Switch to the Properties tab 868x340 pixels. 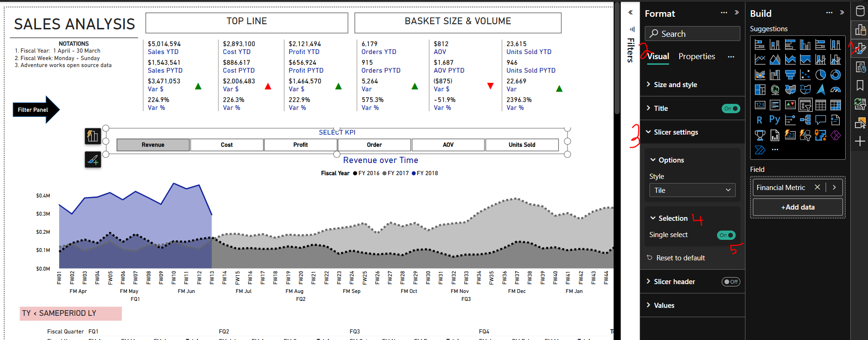click(x=697, y=56)
